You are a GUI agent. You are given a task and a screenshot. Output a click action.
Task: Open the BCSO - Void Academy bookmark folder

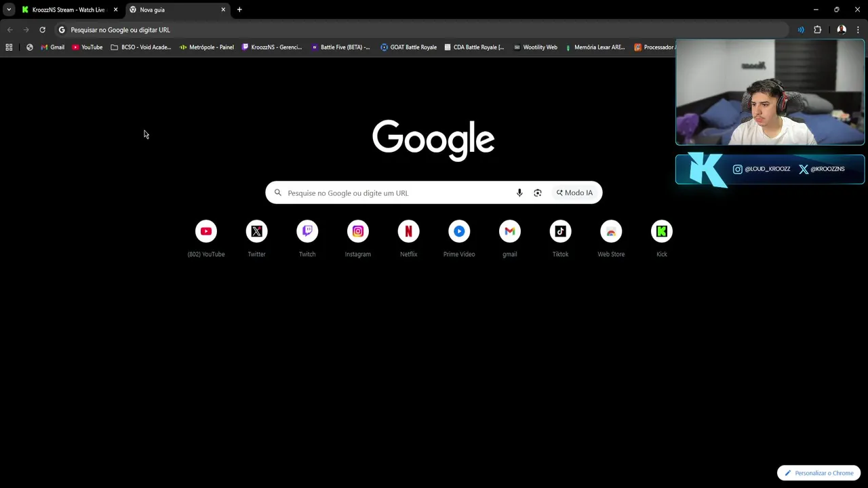click(141, 47)
